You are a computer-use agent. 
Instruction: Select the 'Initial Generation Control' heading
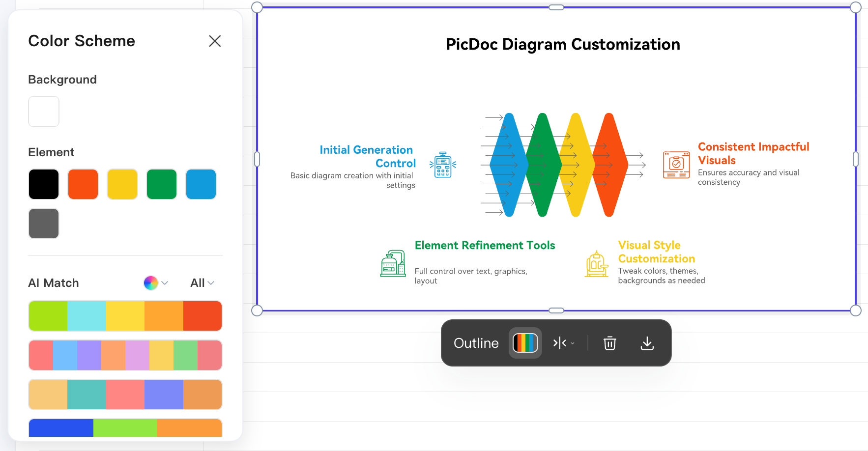pos(368,156)
